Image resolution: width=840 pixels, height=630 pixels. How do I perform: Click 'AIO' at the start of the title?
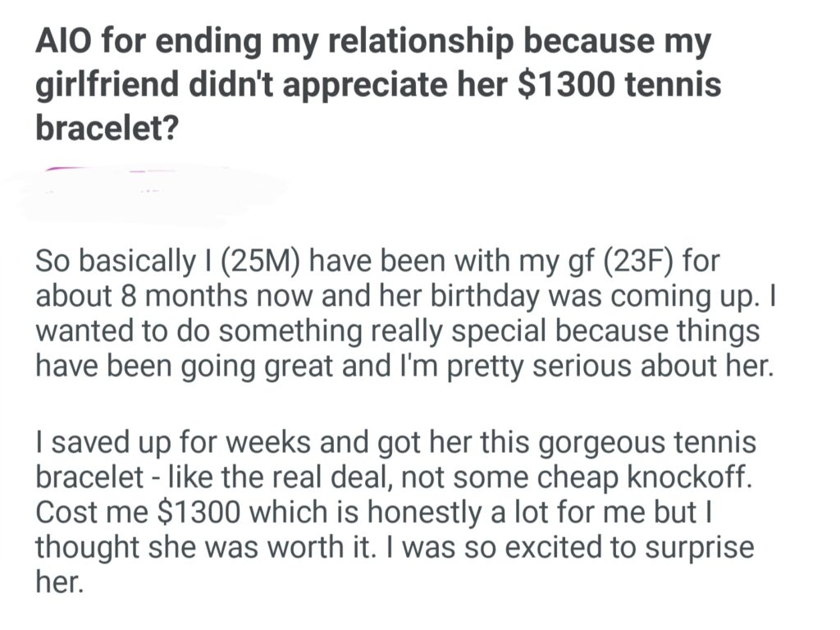pos(59,43)
